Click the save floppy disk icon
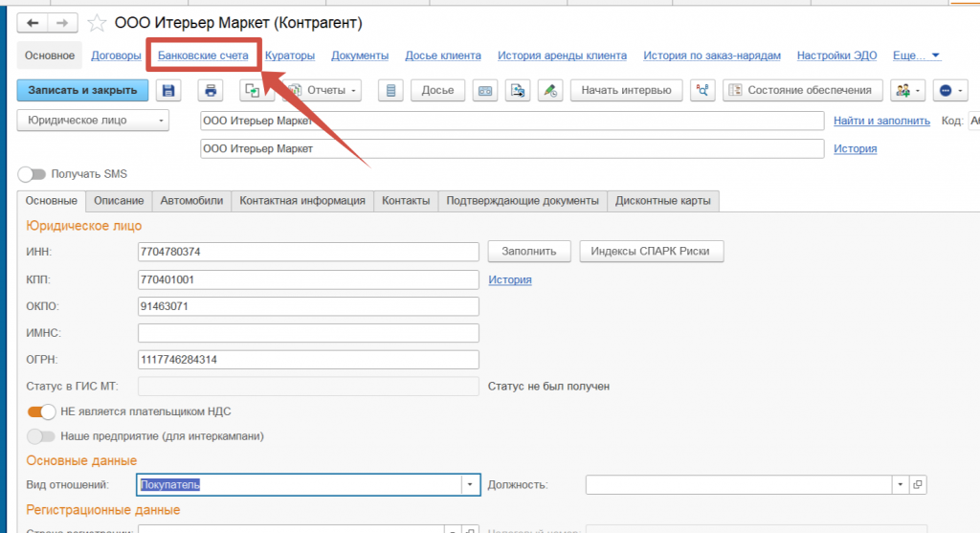 pos(169,91)
